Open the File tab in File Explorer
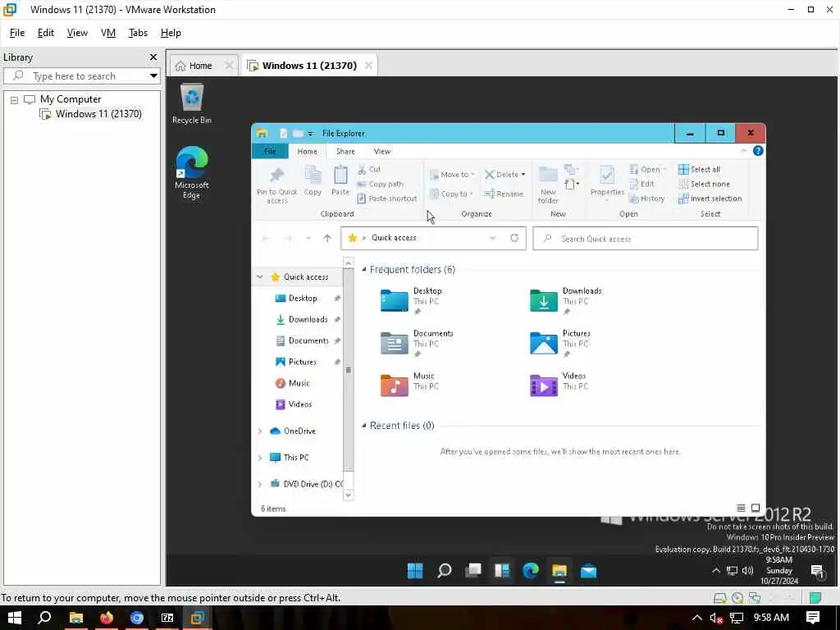This screenshot has height=630, width=840. click(270, 152)
